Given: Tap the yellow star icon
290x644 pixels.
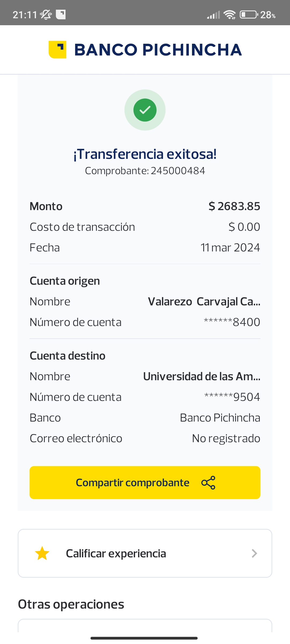Looking at the screenshot, I should click(42, 553).
